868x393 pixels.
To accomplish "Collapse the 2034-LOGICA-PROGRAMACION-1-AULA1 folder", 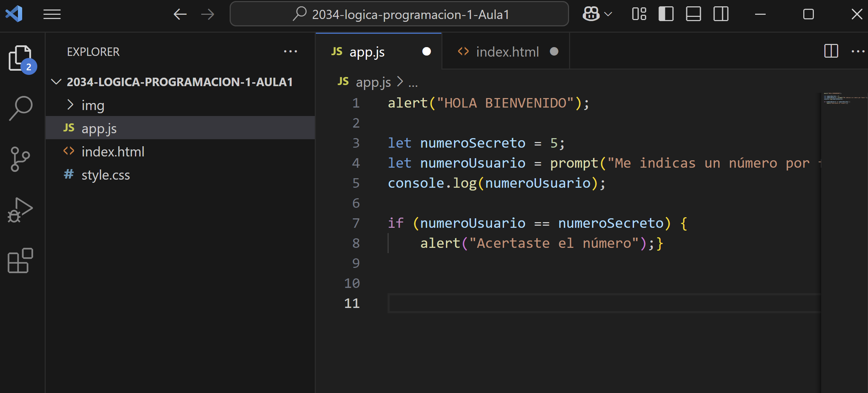I will click(180, 82).
